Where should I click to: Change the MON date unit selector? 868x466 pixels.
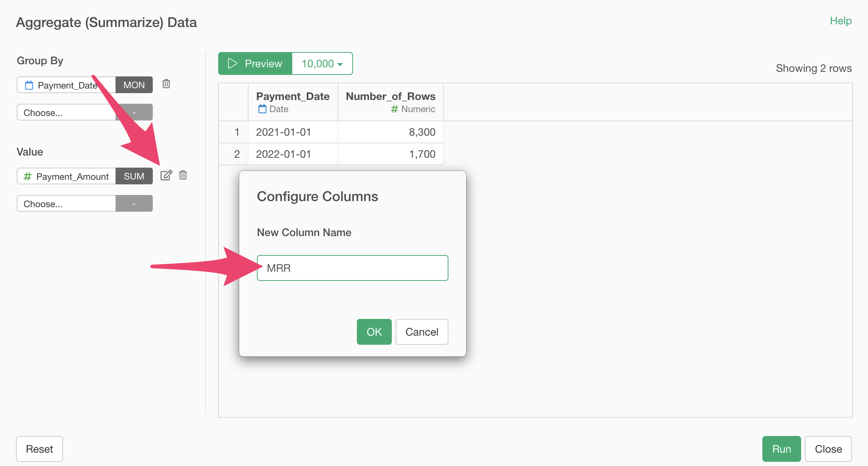coord(134,85)
